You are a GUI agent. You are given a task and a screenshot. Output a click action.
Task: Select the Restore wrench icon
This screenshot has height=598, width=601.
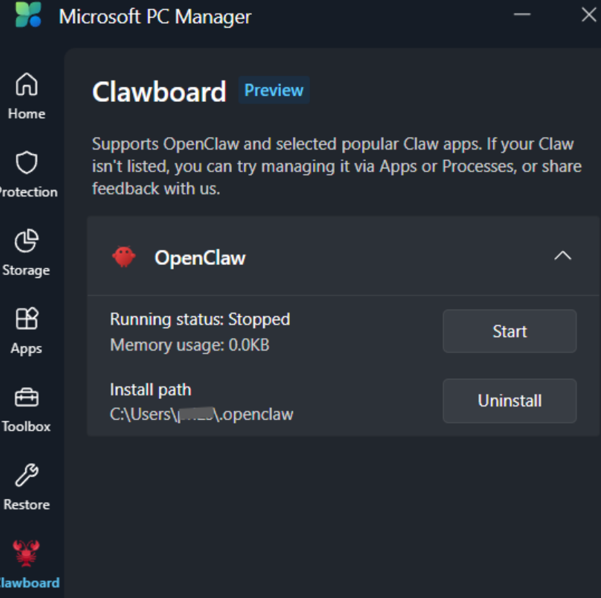(x=27, y=475)
